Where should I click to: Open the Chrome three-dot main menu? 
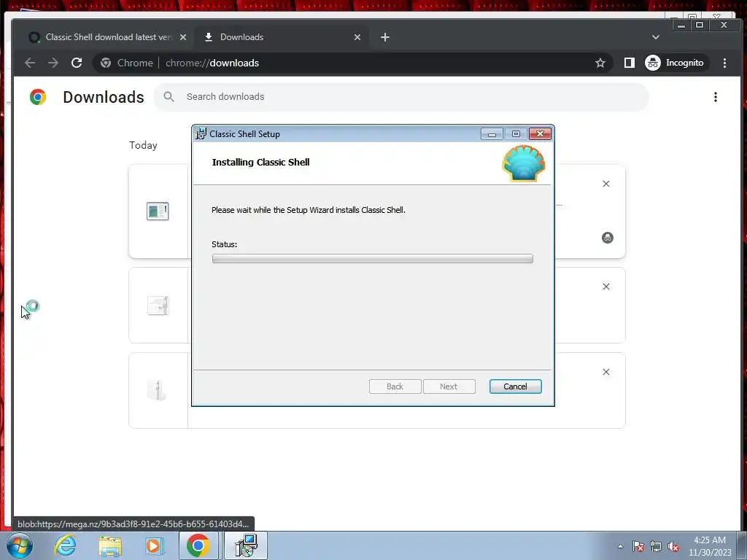(x=724, y=63)
